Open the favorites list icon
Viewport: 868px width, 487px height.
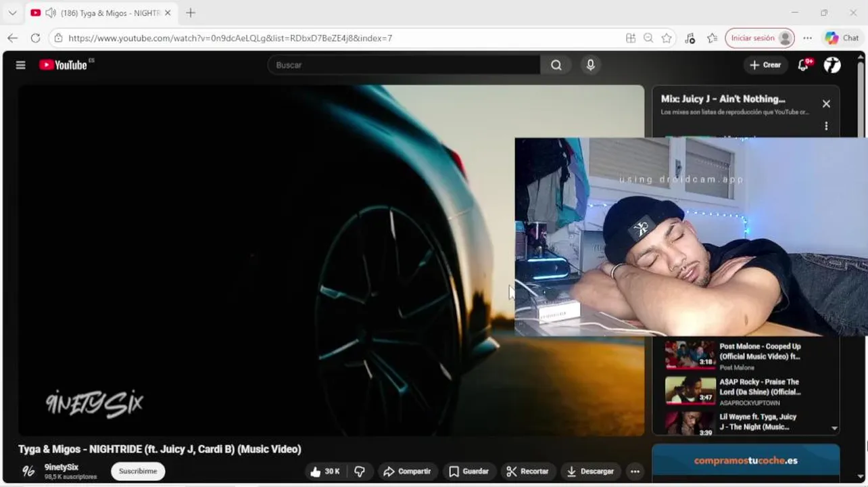click(712, 38)
